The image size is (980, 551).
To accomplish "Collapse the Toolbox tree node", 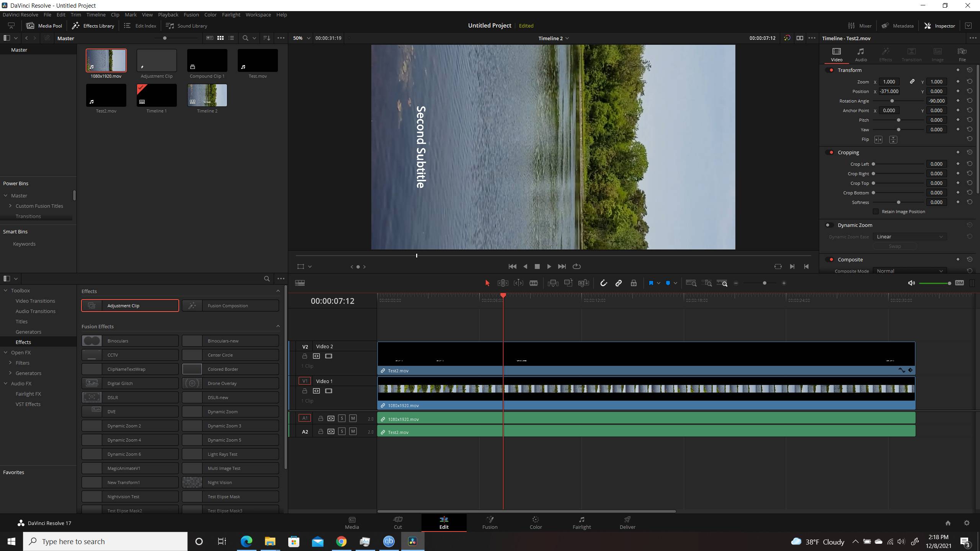I will point(6,290).
